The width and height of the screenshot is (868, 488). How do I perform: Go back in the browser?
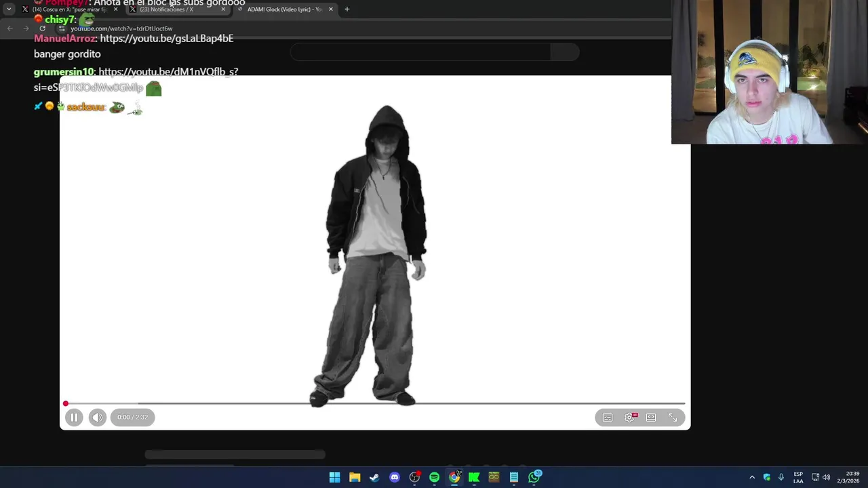[x=9, y=28]
